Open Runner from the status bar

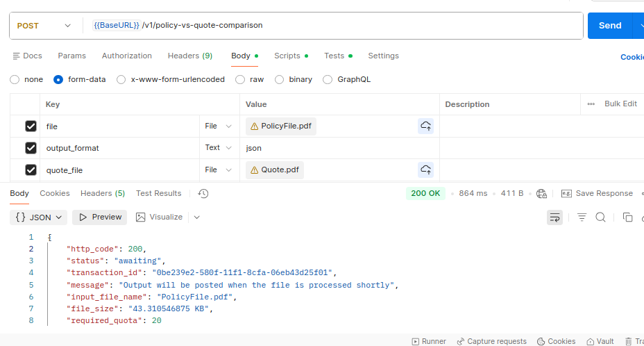tap(429, 341)
